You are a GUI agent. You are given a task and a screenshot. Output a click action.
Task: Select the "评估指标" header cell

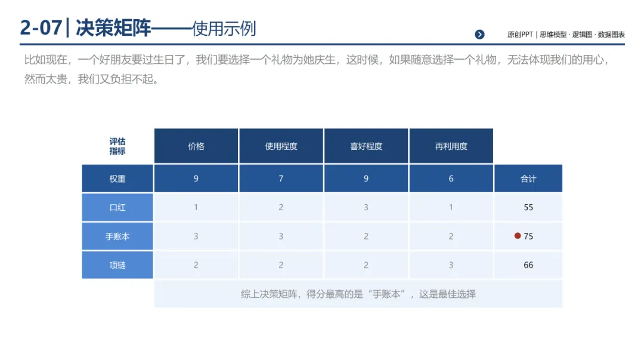tap(117, 144)
